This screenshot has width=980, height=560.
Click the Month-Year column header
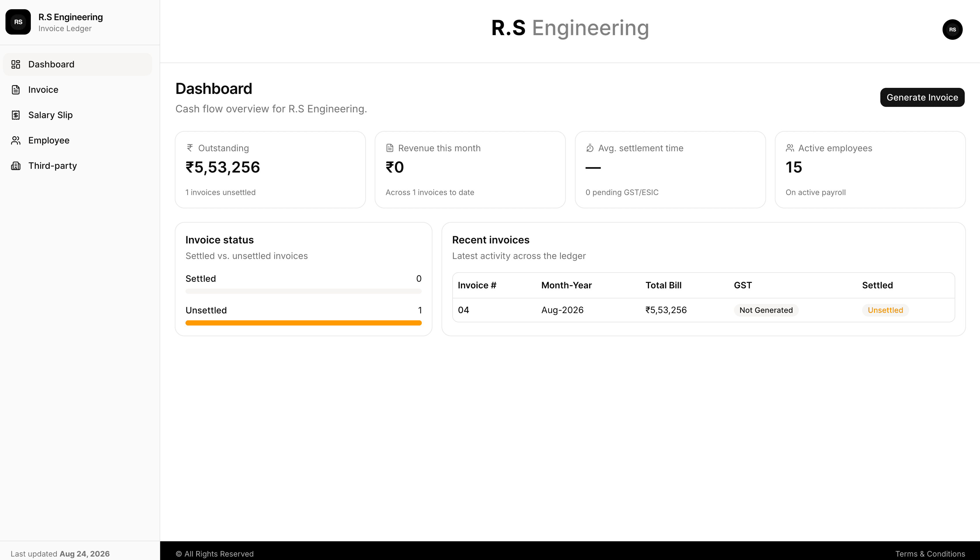[x=566, y=285]
